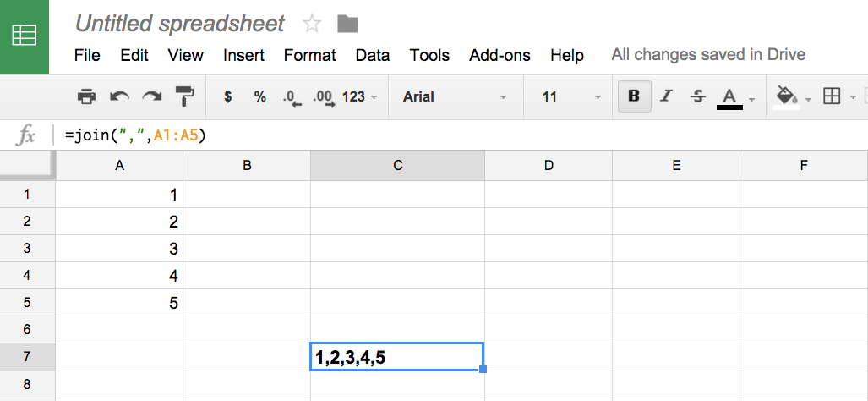Click the Print icon

[x=86, y=97]
